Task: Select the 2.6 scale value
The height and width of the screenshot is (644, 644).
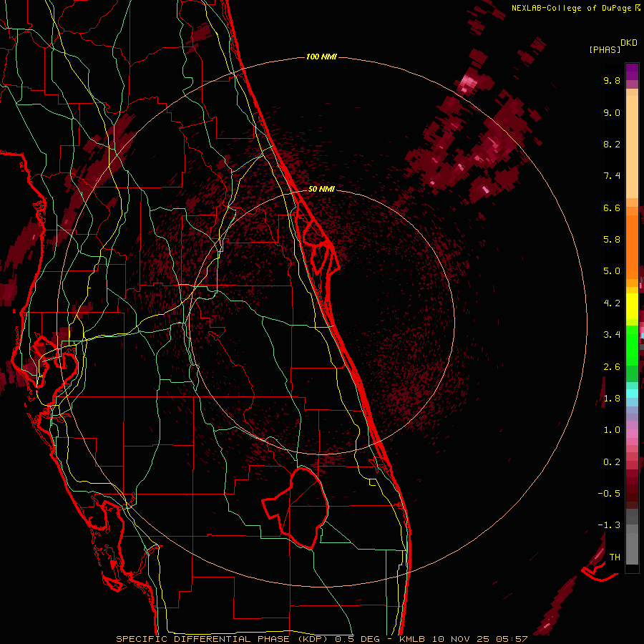Action: pos(612,367)
